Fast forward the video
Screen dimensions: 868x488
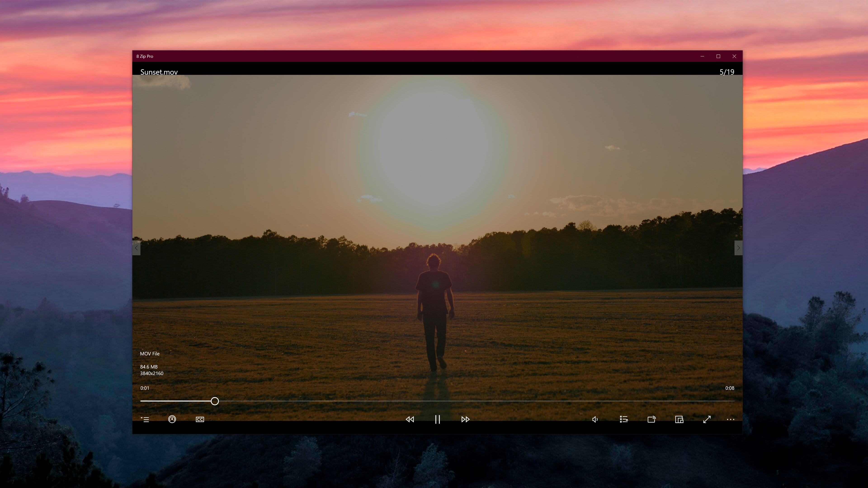click(465, 419)
